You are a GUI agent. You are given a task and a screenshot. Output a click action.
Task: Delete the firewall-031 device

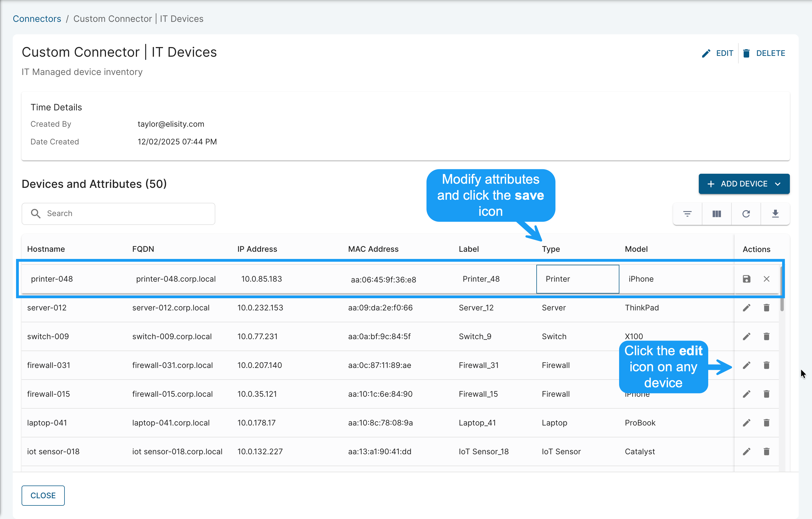[x=766, y=365]
